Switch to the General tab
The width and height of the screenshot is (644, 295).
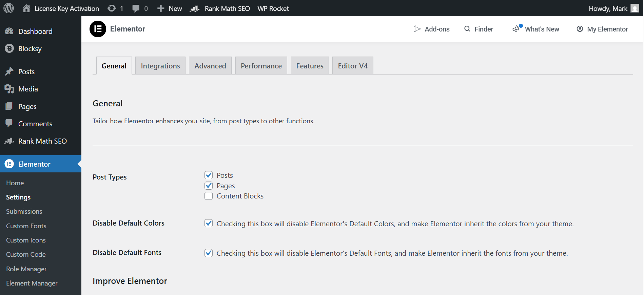click(114, 66)
